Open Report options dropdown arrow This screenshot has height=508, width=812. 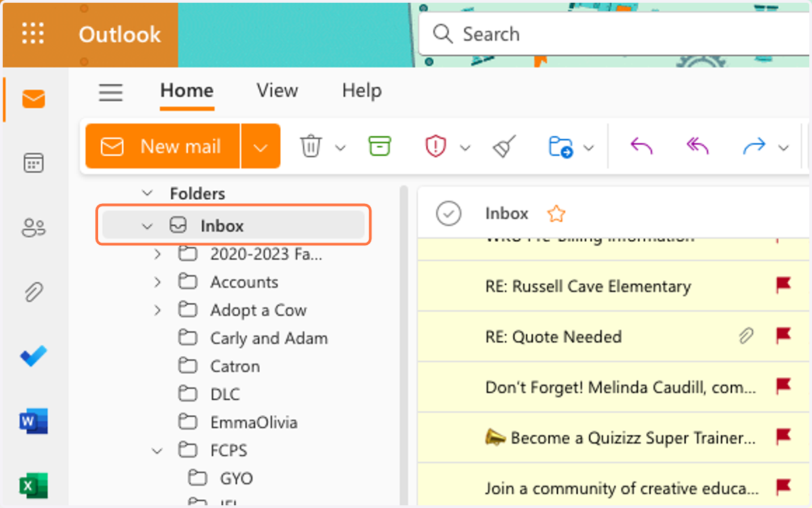465,148
